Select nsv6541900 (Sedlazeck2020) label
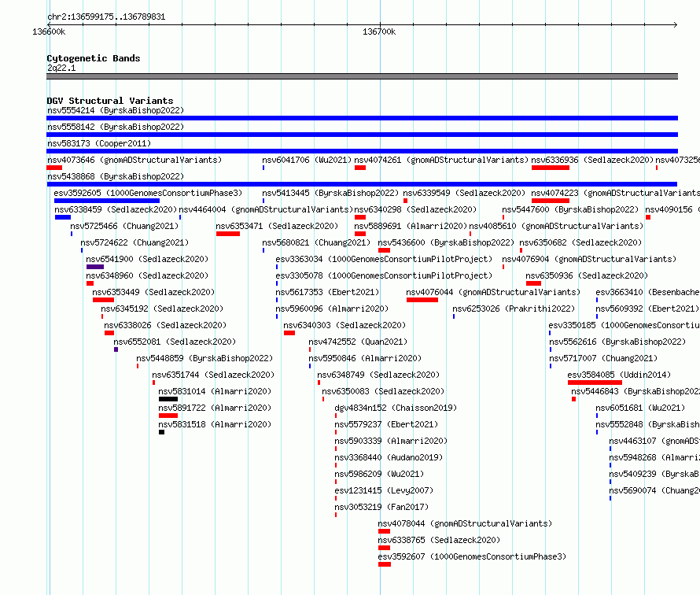 click(x=147, y=259)
